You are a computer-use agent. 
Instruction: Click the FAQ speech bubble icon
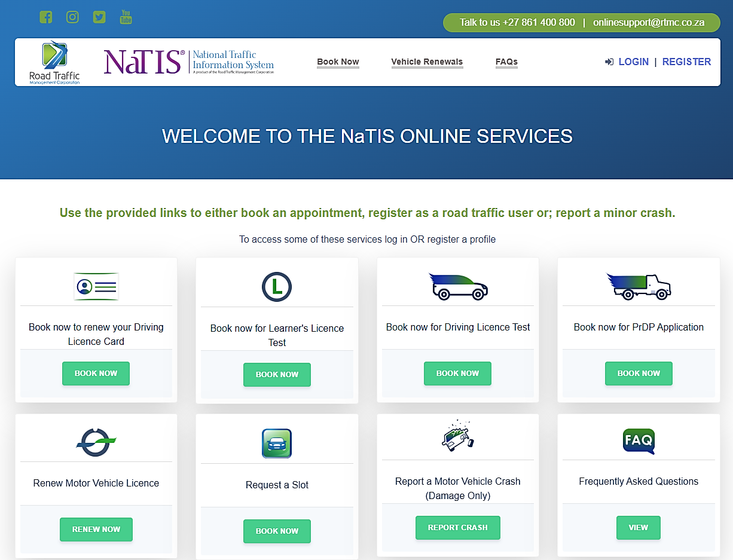click(639, 441)
